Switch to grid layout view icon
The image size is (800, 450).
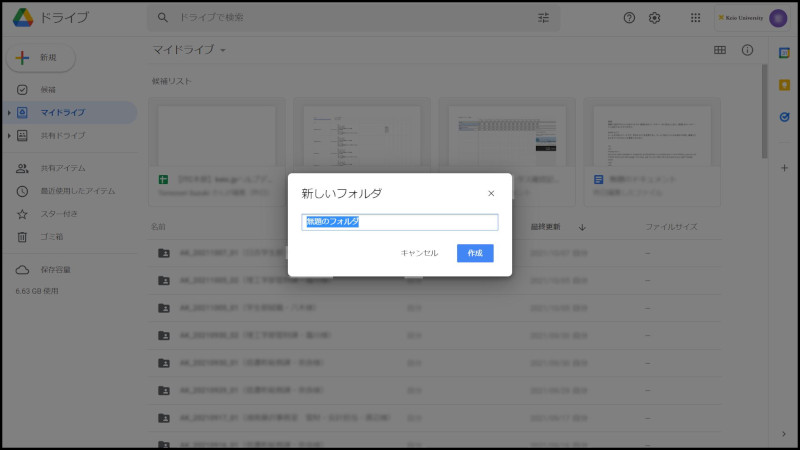point(719,50)
